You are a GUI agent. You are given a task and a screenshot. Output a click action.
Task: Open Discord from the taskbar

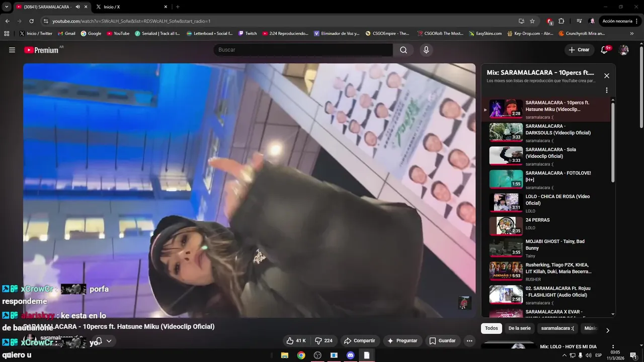(350, 355)
